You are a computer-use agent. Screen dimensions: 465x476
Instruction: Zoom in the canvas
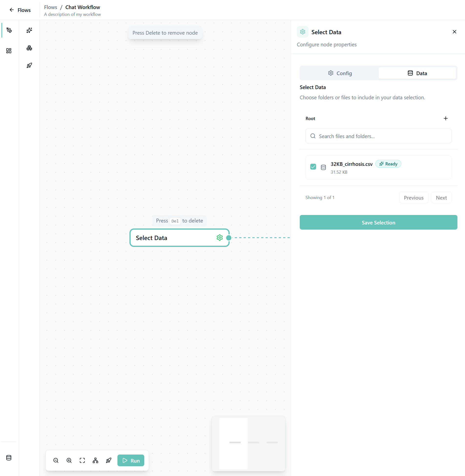click(x=69, y=460)
